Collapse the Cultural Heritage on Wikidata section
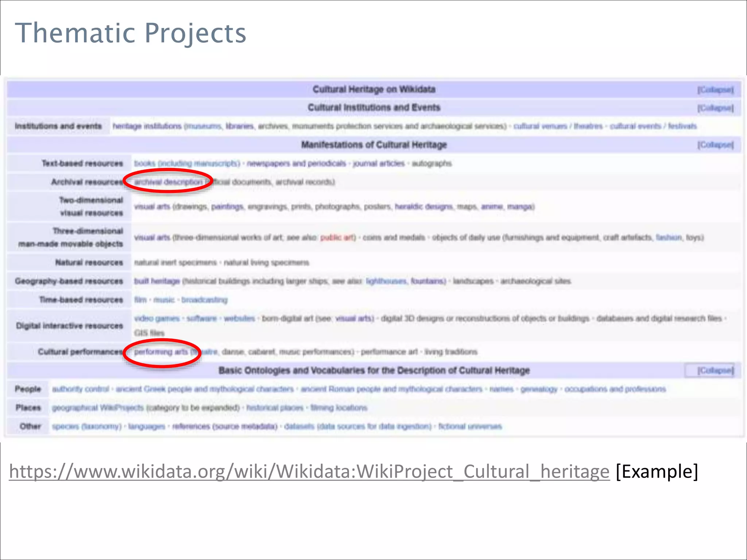 (716, 90)
